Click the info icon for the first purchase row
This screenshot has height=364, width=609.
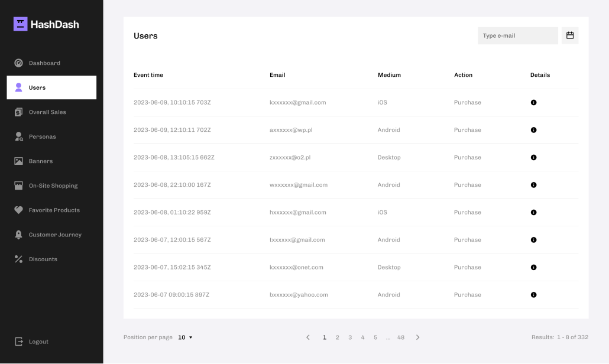click(533, 102)
